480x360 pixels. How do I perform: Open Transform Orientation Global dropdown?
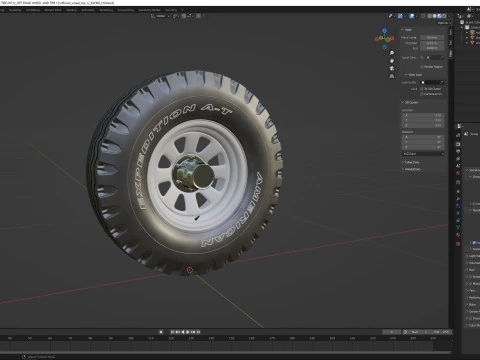click(161, 16)
